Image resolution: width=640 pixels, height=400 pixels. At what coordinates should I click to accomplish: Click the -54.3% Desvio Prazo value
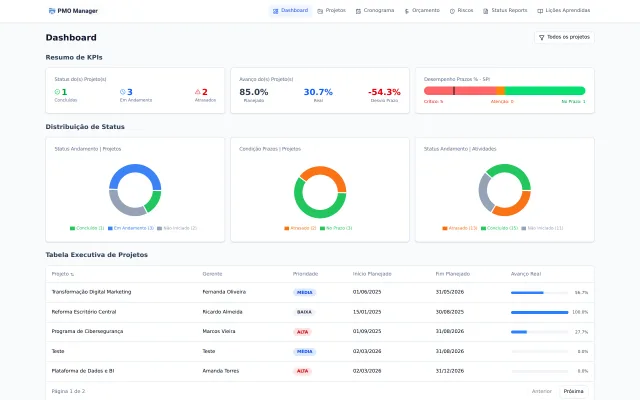(x=384, y=92)
